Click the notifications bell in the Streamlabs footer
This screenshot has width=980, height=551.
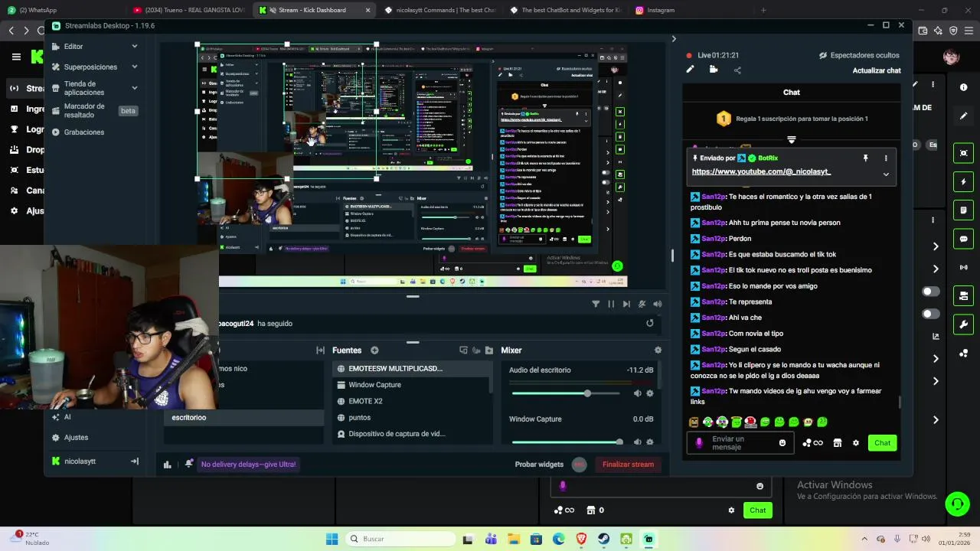189,464
